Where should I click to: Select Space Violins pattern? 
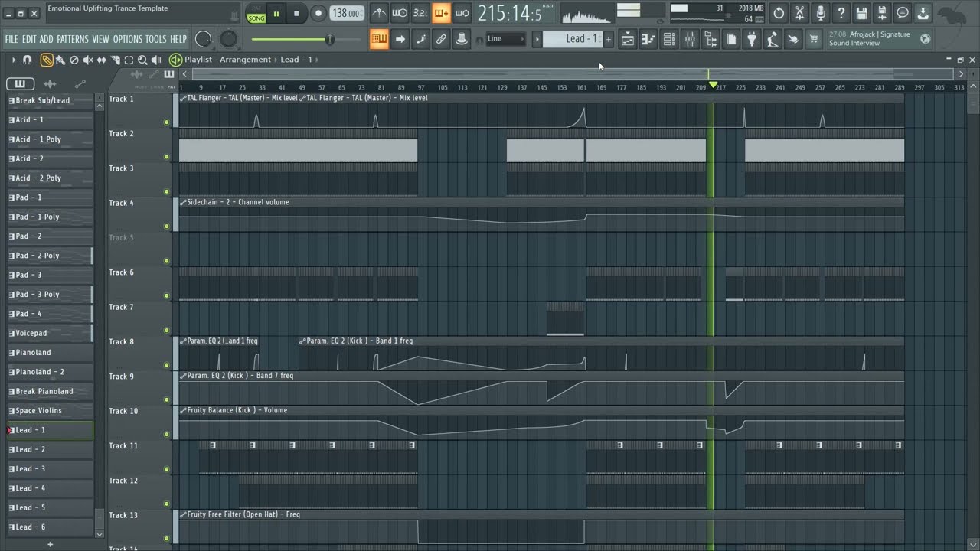point(50,410)
